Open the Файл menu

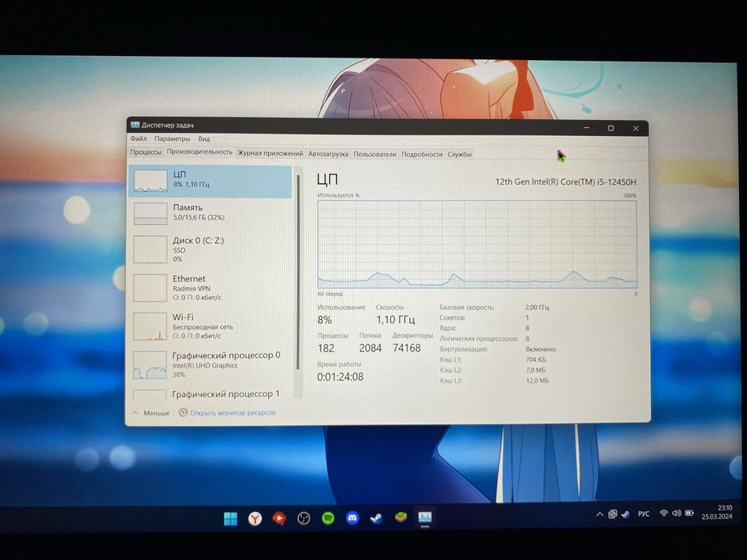pos(139,138)
